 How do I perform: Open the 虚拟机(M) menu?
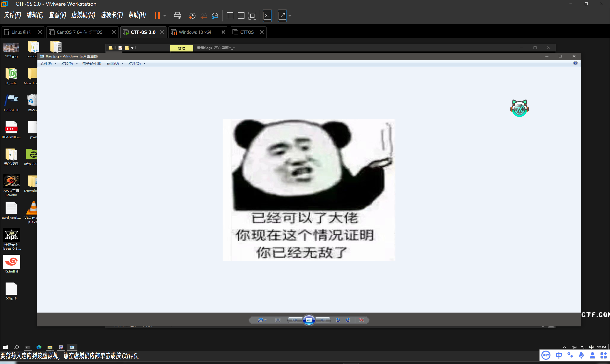click(x=83, y=15)
